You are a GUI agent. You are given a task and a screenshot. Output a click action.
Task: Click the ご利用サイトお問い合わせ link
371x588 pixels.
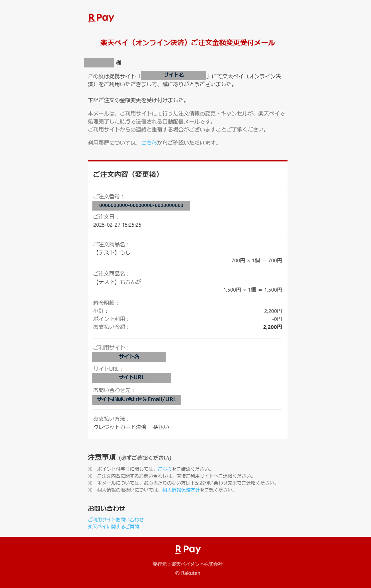[x=116, y=519]
